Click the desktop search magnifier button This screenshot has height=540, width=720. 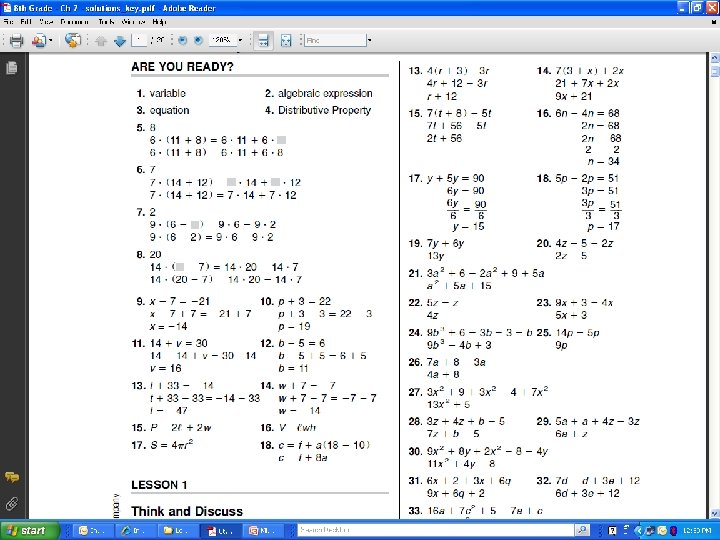582,530
